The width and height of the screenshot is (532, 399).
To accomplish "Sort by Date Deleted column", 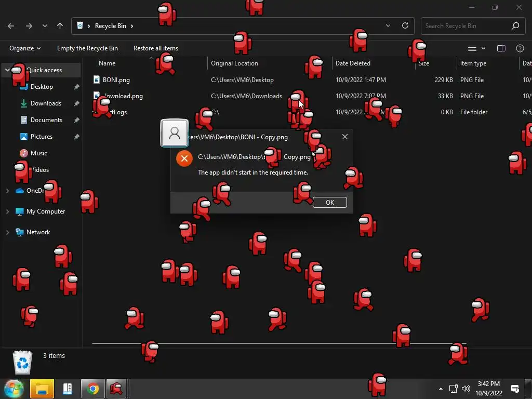I will click(x=353, y=63).
